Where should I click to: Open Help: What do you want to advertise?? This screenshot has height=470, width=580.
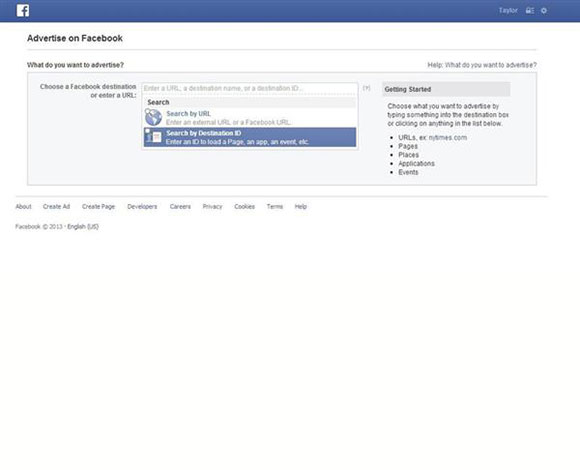click(x=482, y=65)
